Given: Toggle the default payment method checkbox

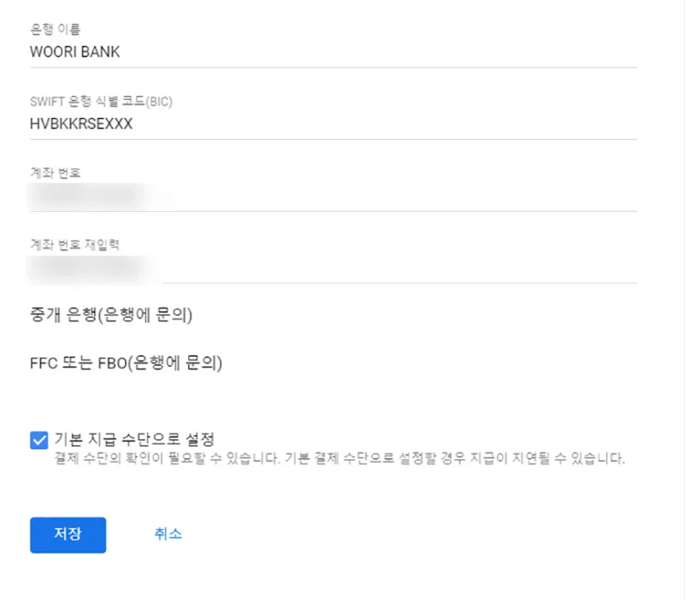Looking at the screenshot, I should click(x=37, y=439).
